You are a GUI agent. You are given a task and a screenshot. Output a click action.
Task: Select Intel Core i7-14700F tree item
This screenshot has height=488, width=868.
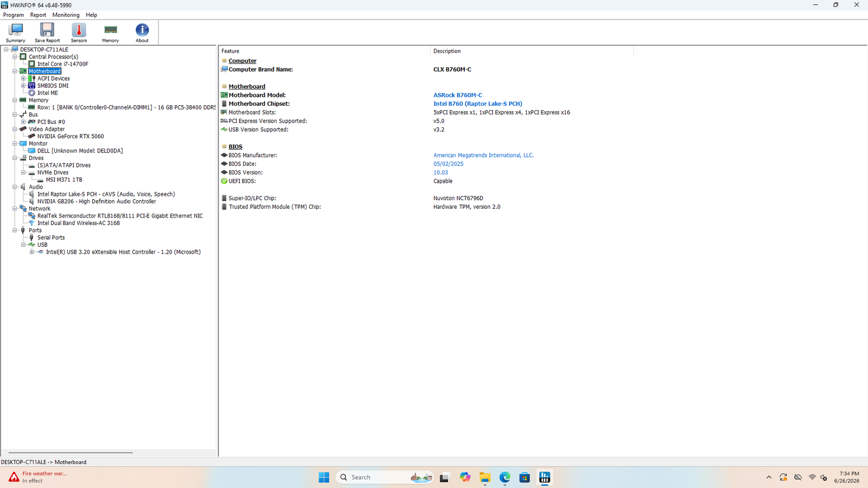[62, 64]
